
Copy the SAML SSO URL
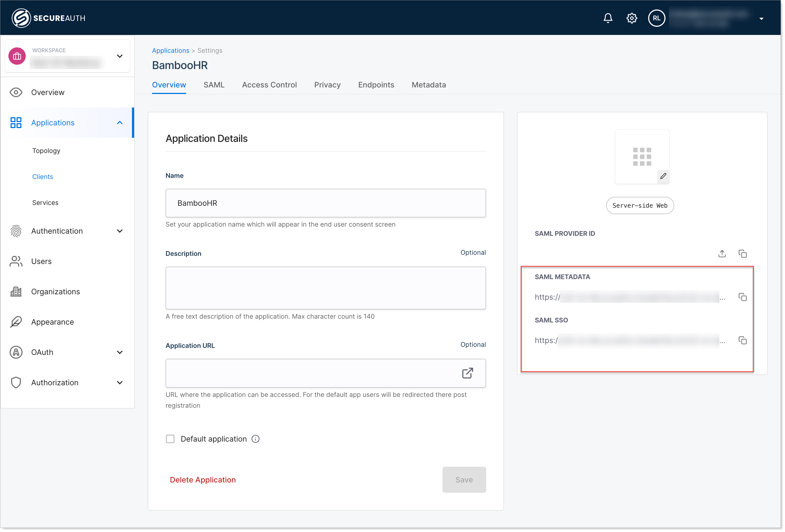(x=743, y=340)
